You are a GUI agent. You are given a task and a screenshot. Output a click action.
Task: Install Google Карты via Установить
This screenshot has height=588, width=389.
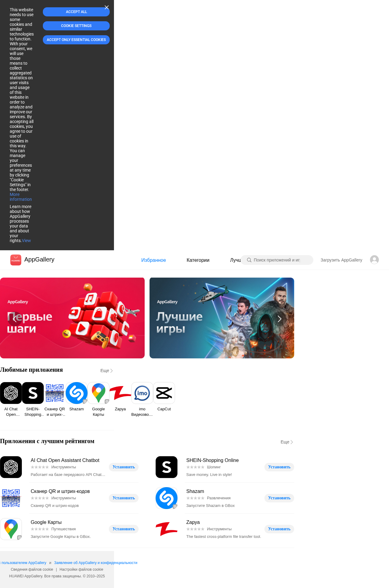(x=124, y=529)
